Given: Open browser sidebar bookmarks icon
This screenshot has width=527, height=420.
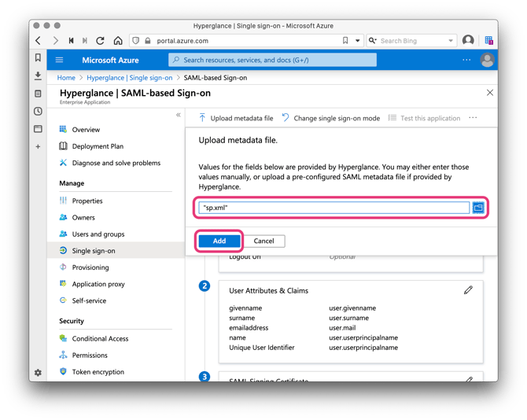Looking at the screenshot, I should click(38, 58).
